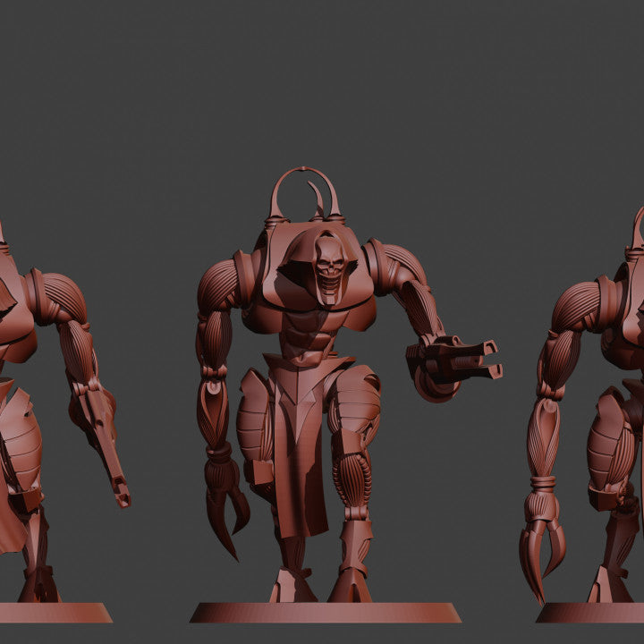Select the center figure's rectangular base

pos(325,612)
